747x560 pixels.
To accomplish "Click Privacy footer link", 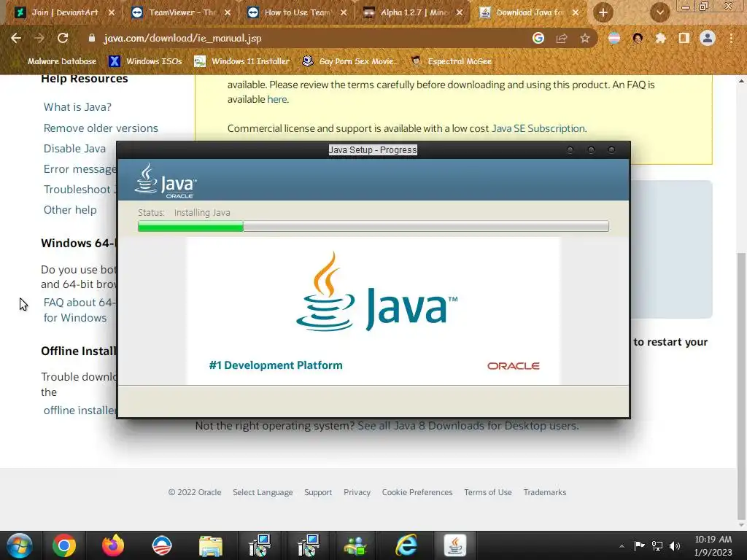I will pyautogui.click(x=357, y=492).
